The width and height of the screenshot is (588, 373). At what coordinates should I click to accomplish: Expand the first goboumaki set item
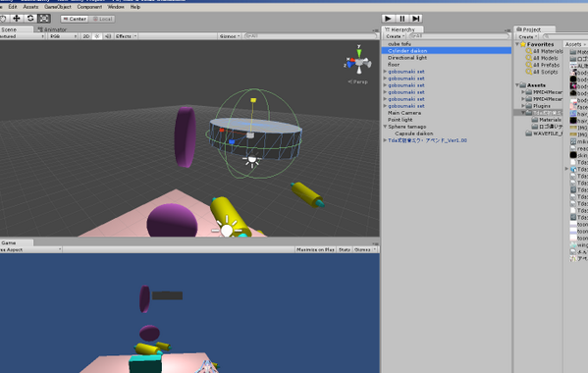coord(385,72)
